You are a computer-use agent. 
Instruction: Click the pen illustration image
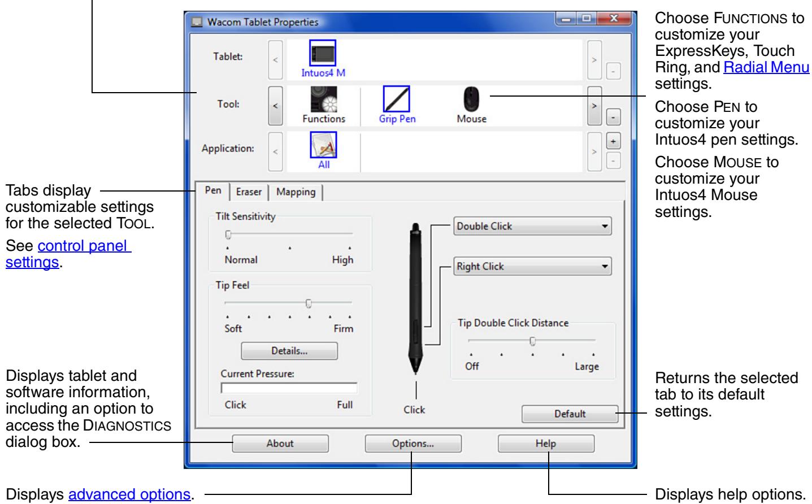[x=415, y=299]
